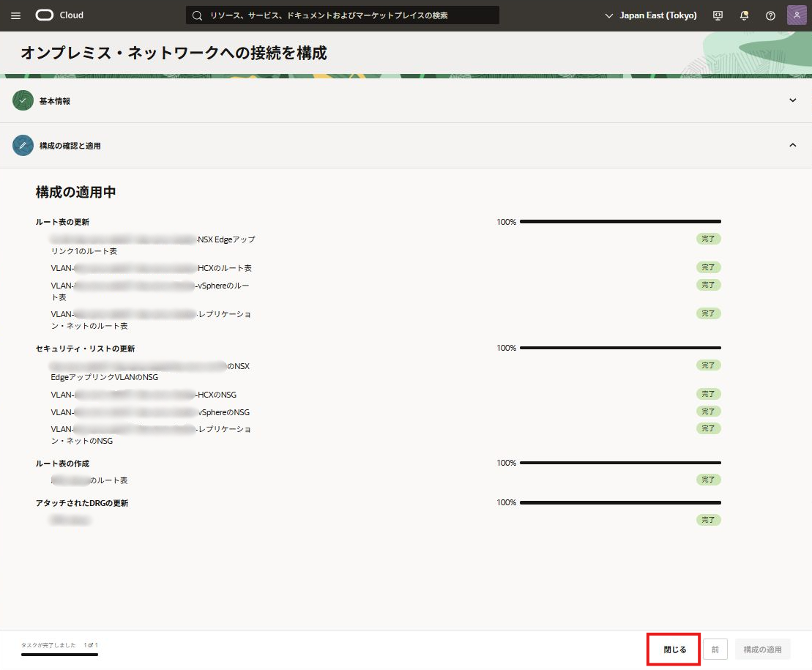Click the タスクが完了しました progress bar in the footer
812x670 pixels.
[59, 654]
